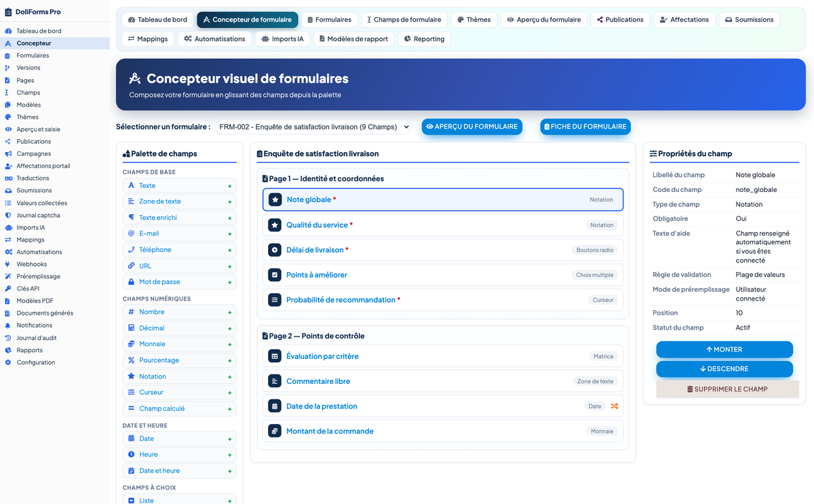The width and height of the screenshot is (814, 504).
Task: Open the Champs de formulaire tab
Action: pos(405,20)
